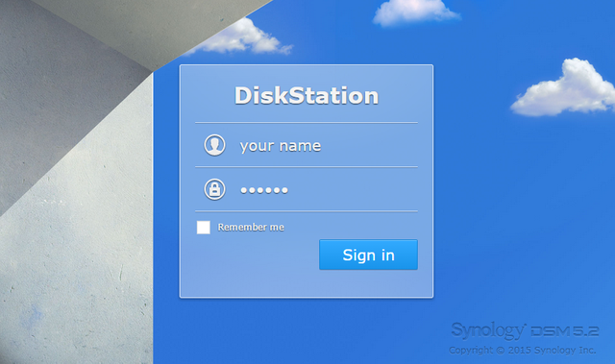Click the DiskStation title text
615x364 pixels.
click(307, 96)
